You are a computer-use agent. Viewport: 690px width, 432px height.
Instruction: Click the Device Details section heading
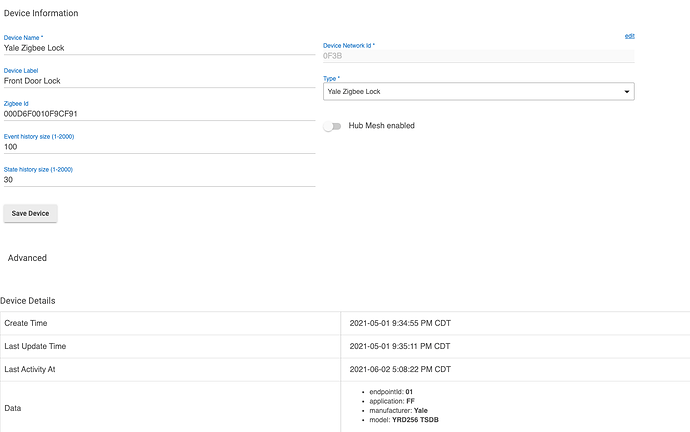click(x=28, y=300)
